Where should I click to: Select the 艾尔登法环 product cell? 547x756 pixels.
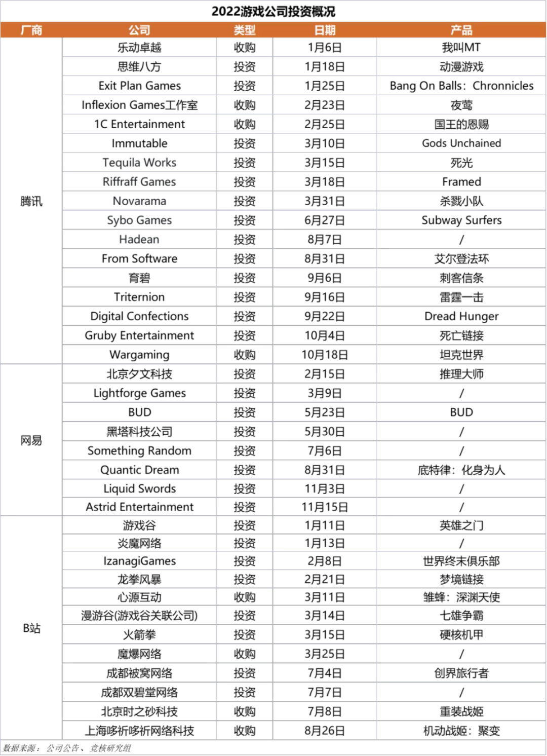[461, 258]
